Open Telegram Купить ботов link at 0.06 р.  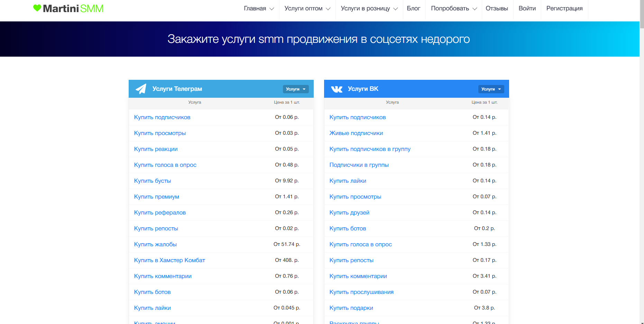pos(152,292)
